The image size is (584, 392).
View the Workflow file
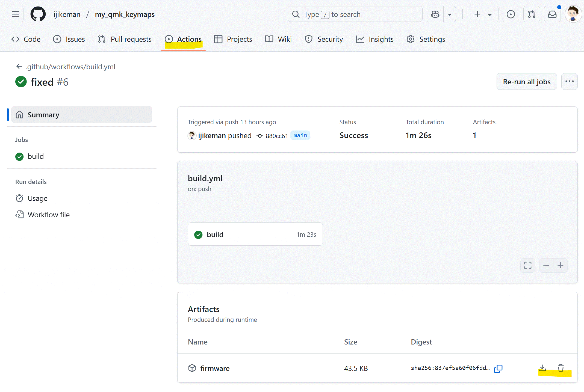click(49, 215)
